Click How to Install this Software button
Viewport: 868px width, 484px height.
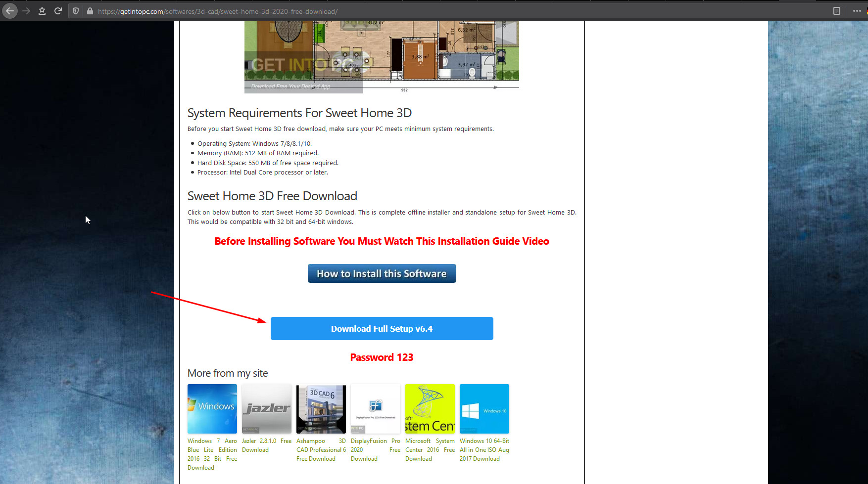(382, 273)
